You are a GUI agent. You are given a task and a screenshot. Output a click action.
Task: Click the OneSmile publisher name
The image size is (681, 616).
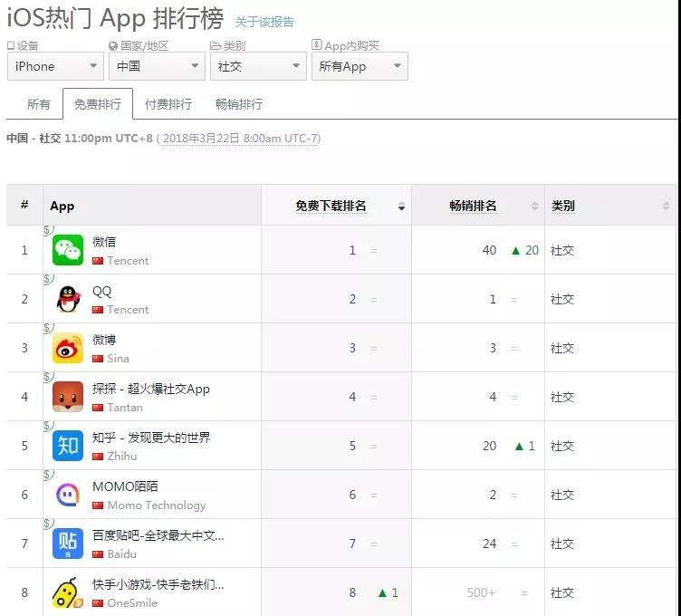pyautogui.click(x=132, y=603)
